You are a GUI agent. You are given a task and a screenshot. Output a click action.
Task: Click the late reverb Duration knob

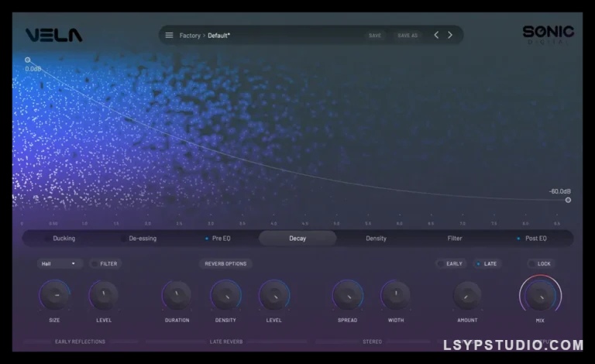[177, 295]
